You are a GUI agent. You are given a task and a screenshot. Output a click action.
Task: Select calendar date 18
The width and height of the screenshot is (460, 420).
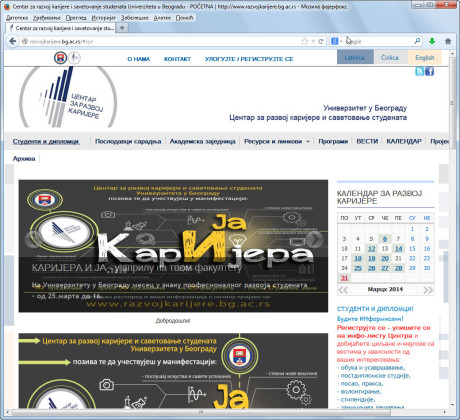pos(358,258)
